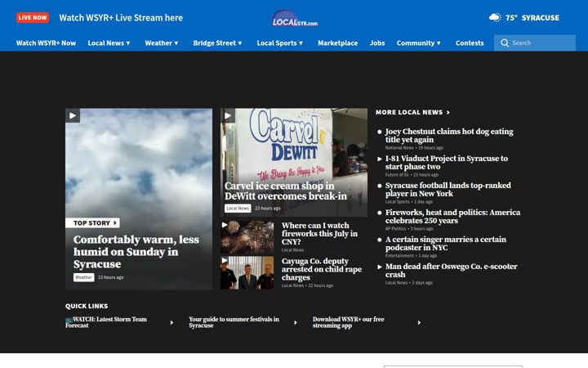The width and height of the screenshot is (588, 368).
Task: Play the top story sky video icon
Action: click(x=73, y=115)
